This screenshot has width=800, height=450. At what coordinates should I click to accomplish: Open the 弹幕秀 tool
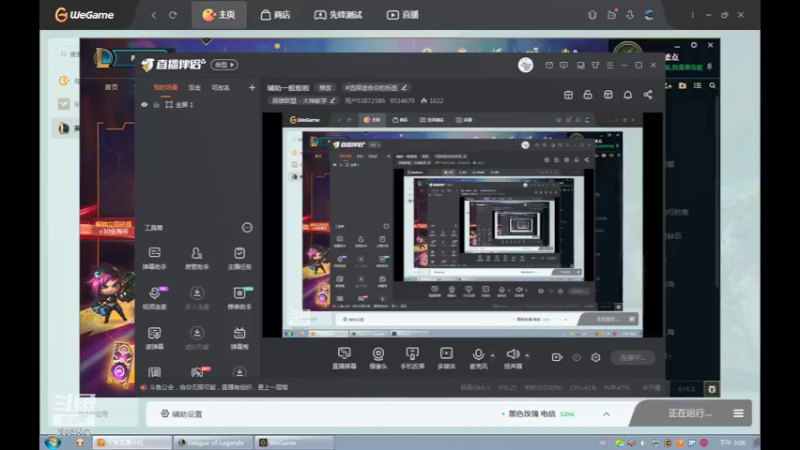point(239,338)
